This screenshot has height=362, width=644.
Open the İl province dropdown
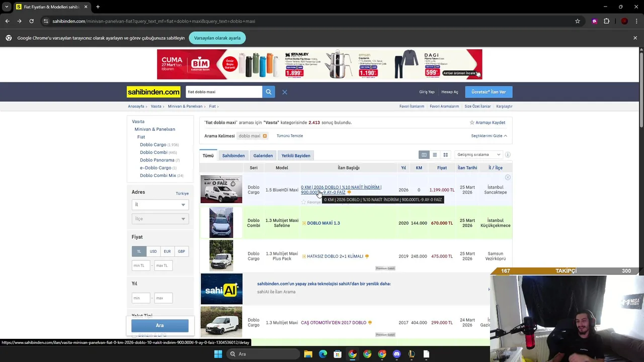160,205
